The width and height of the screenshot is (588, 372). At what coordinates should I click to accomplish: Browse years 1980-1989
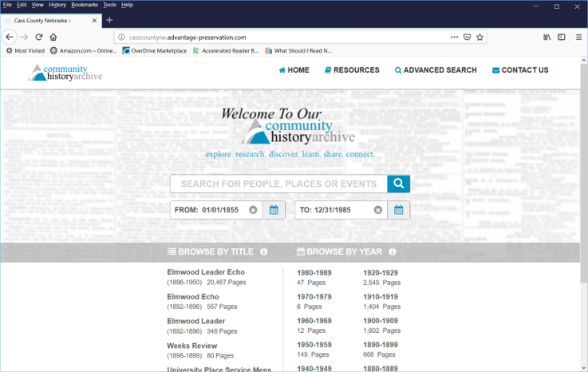[314, 273]
